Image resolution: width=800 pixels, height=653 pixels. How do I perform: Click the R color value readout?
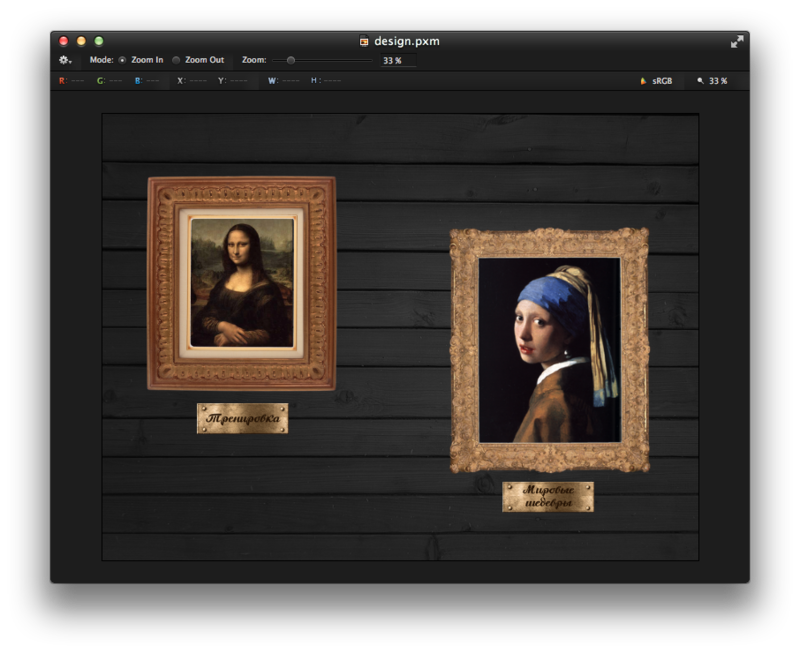(x=71, y=81)
